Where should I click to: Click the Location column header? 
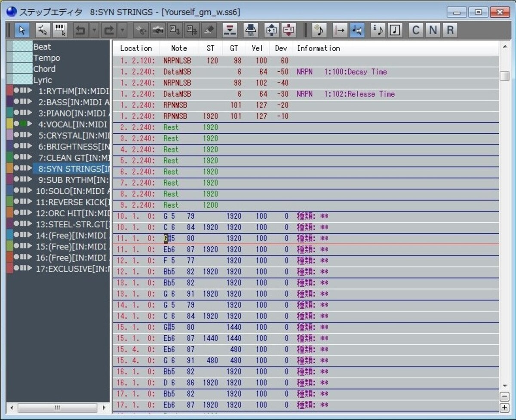[136, 48]
